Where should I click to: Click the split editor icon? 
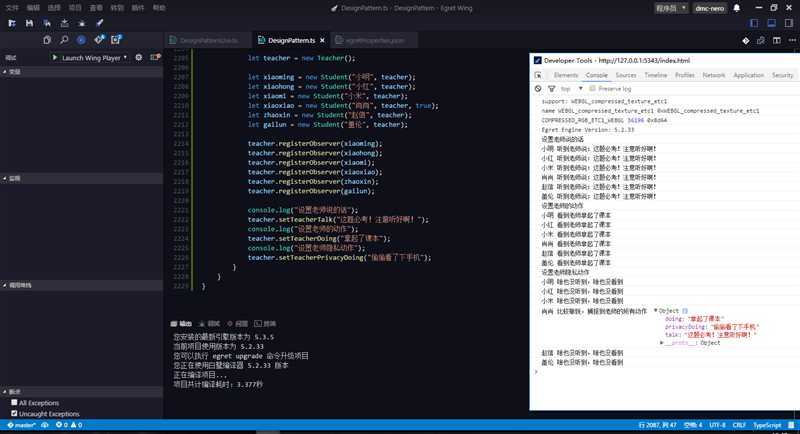[777, 41]
